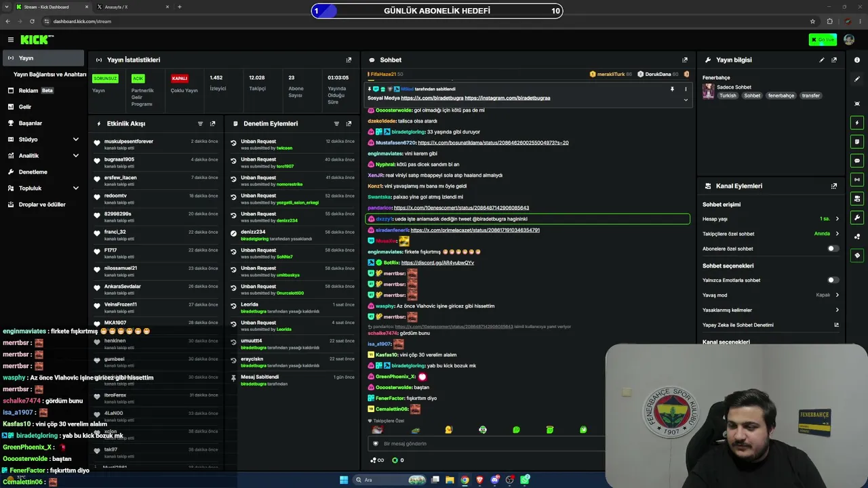Select the yellow duck emote in the emote row
868x488 pixels.
(448, 430)
